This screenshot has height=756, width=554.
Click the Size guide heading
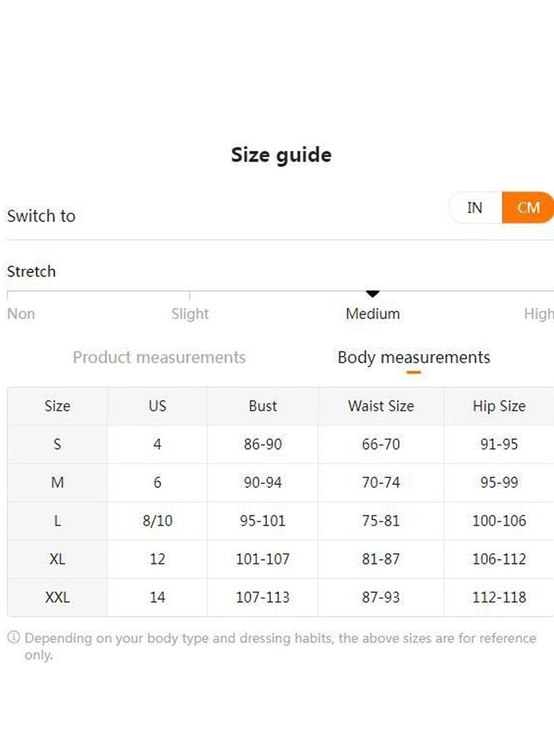click(x=281, y=155)
